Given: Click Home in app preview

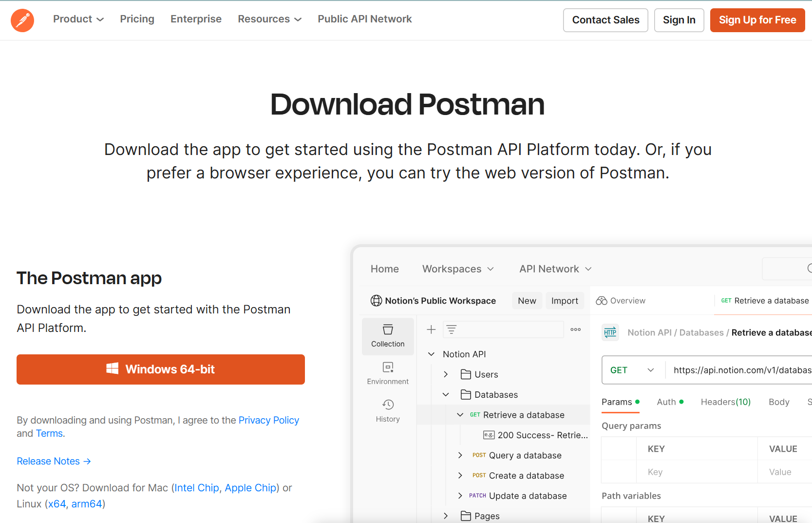Looking at the screenshot, I should coord(385,269).
